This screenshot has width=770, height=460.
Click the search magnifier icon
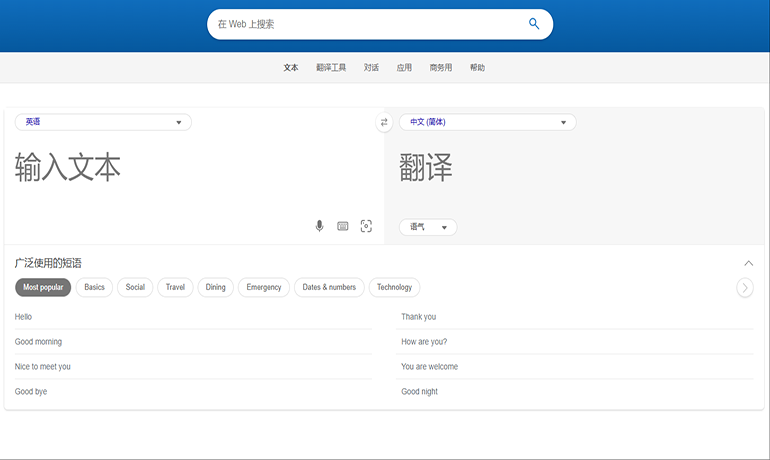[x=534, y=24]
